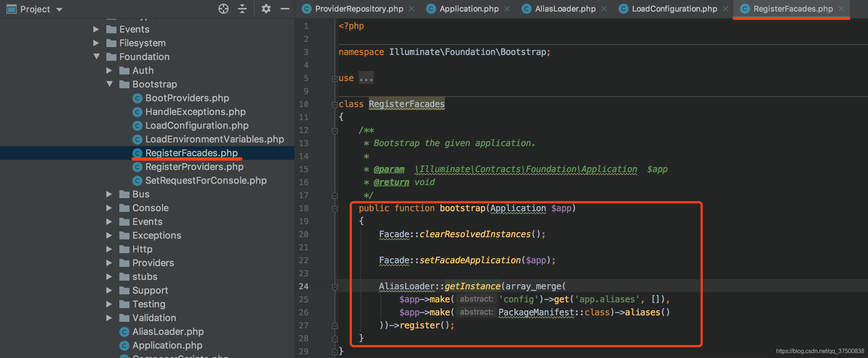Viewport: 868px width, 358px height.
Task: Expand the Exceptions folder
Action: point(109,235)
